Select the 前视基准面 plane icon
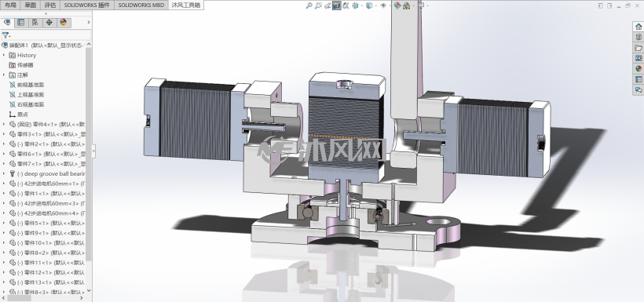The image size is (644, 302). pos(13,85)
